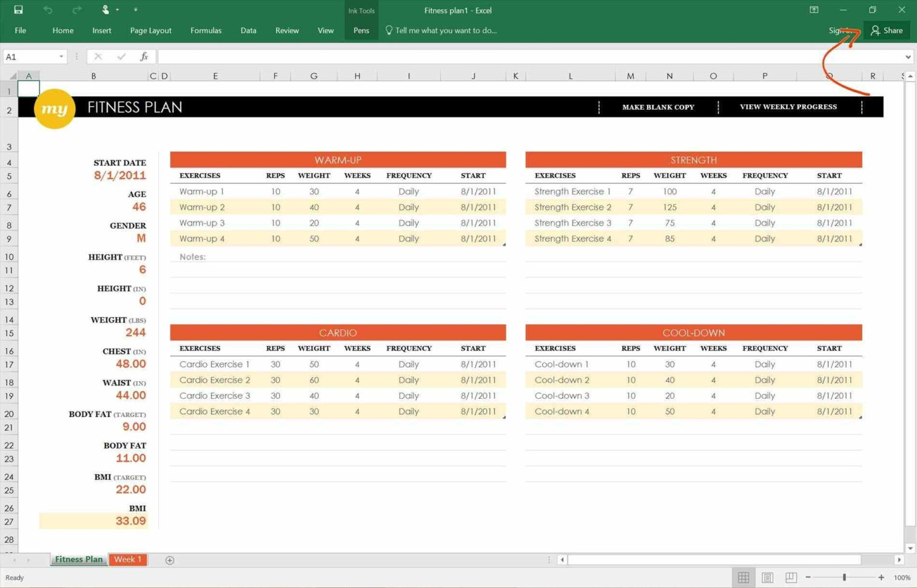Viewport: 917px width, 588px height.
Task: Select Page Break Preview view icon
Action: (x=790, y=577)
